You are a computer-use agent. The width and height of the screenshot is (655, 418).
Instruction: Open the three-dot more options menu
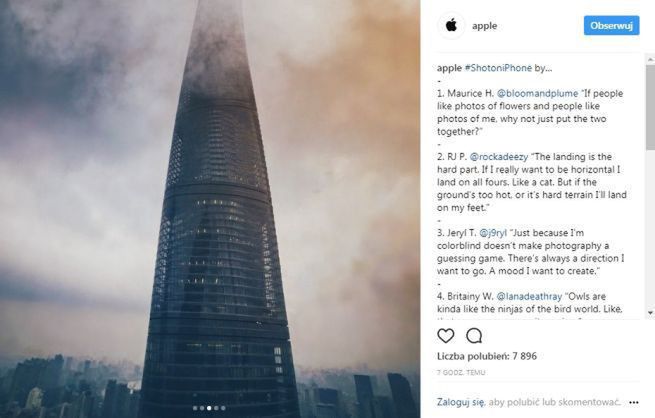coord(634,403)
